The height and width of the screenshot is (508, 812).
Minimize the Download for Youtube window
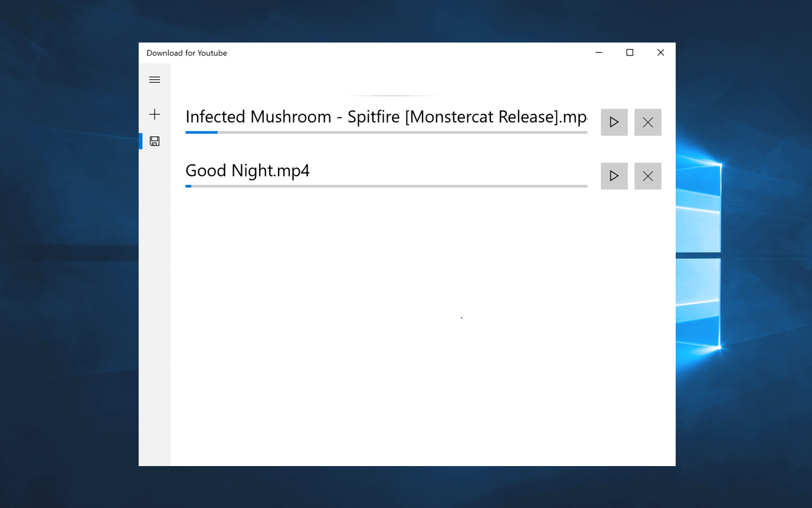[599, 53]
